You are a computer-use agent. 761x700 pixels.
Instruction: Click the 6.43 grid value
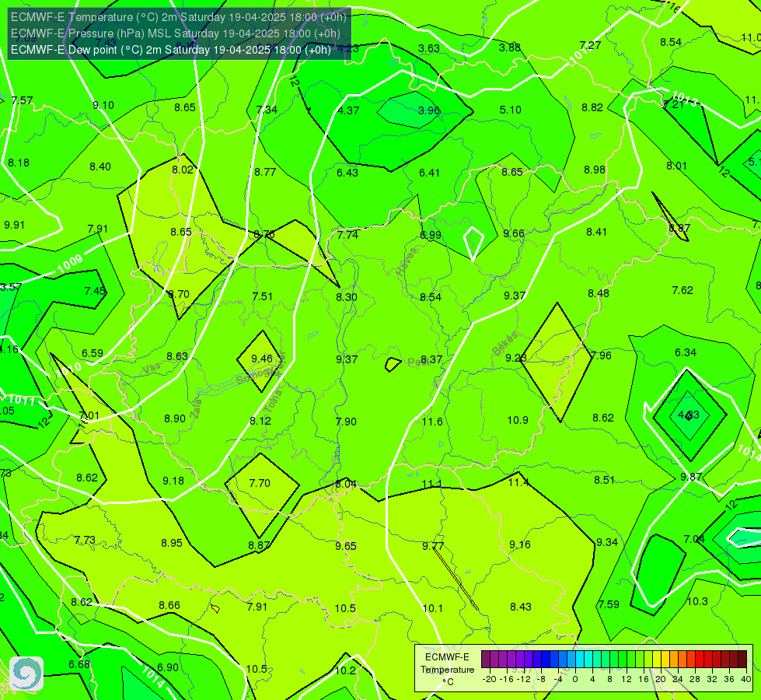(x=347, y=173)
